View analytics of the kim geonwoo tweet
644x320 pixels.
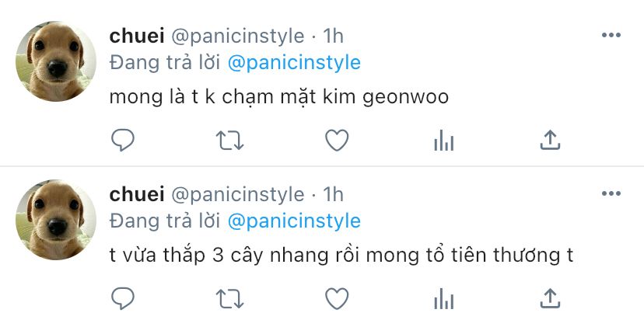point(444,141)
